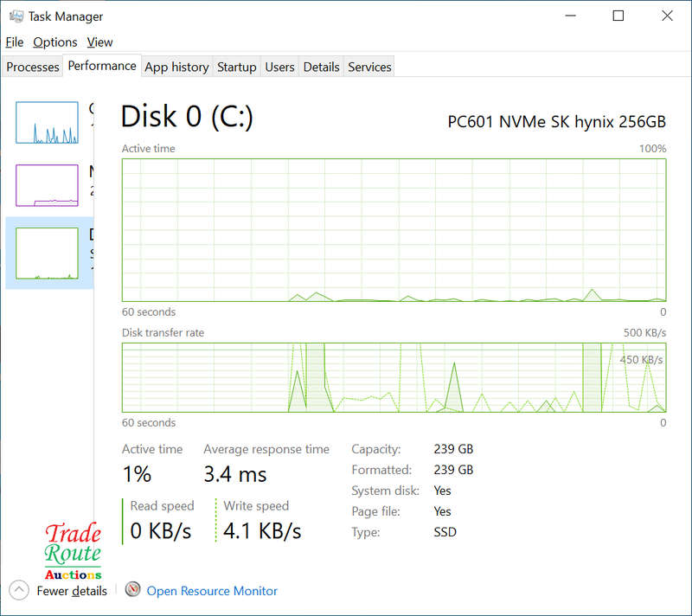Maximize the Task Manager window

point(618,16)
